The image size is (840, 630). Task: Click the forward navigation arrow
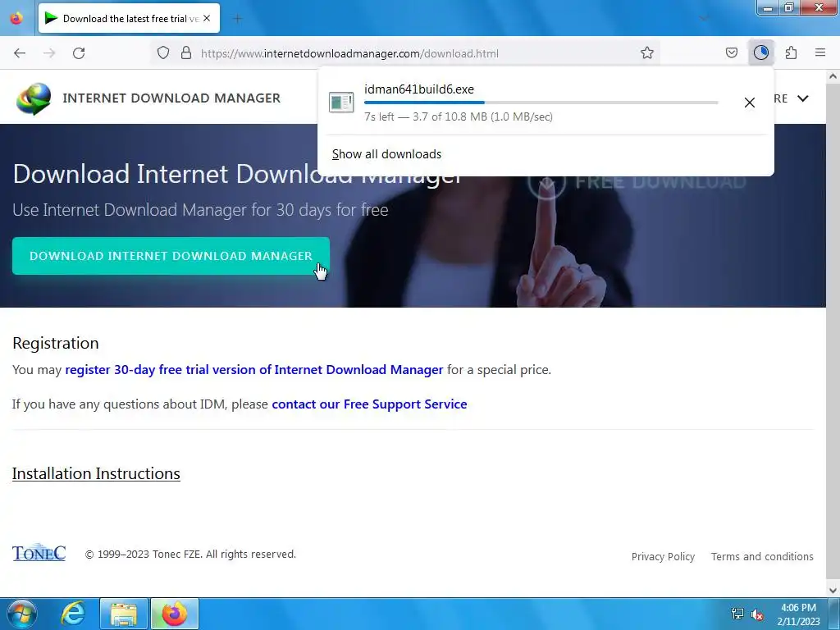(x=49, y=53)
